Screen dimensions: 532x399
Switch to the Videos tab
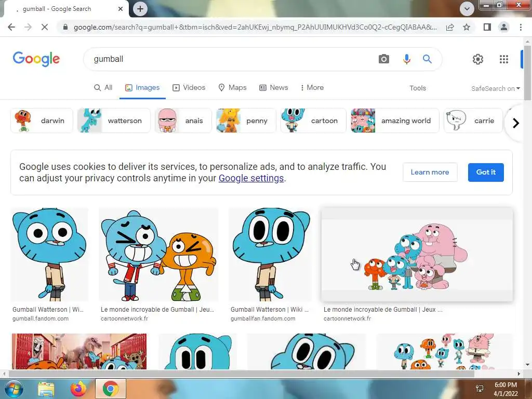point(189,87)
